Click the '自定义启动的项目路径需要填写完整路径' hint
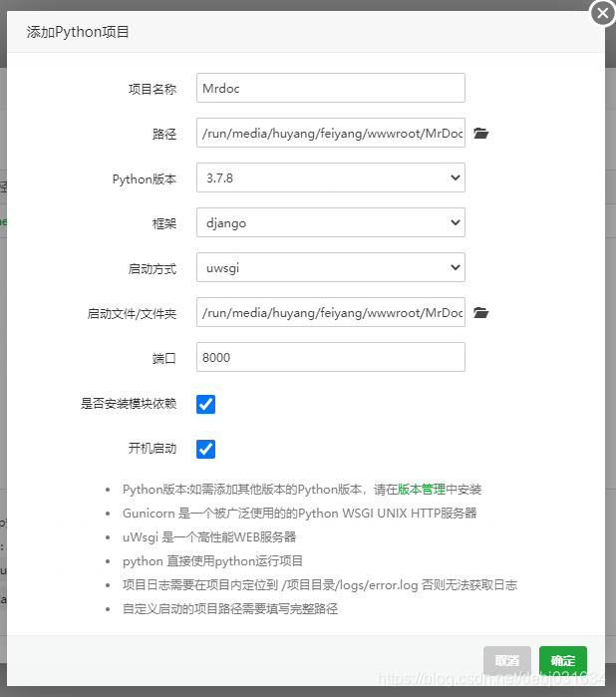This screenshot has width=616, height=697. pos(230,608)
